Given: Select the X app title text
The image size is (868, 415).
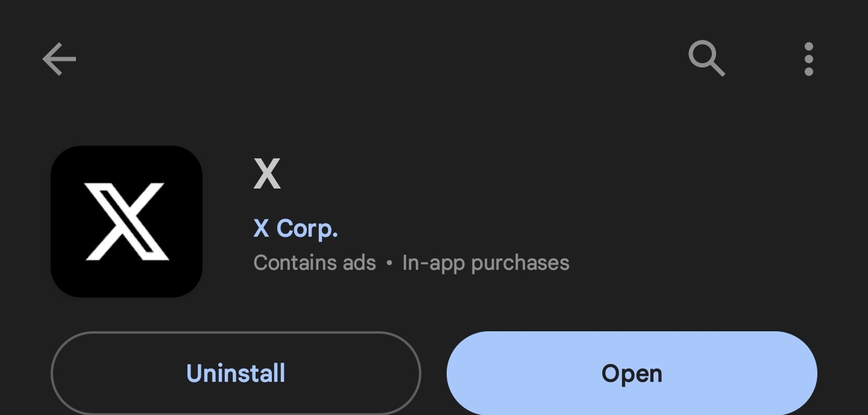Looking at the screenshot, I should click(267, 174).
